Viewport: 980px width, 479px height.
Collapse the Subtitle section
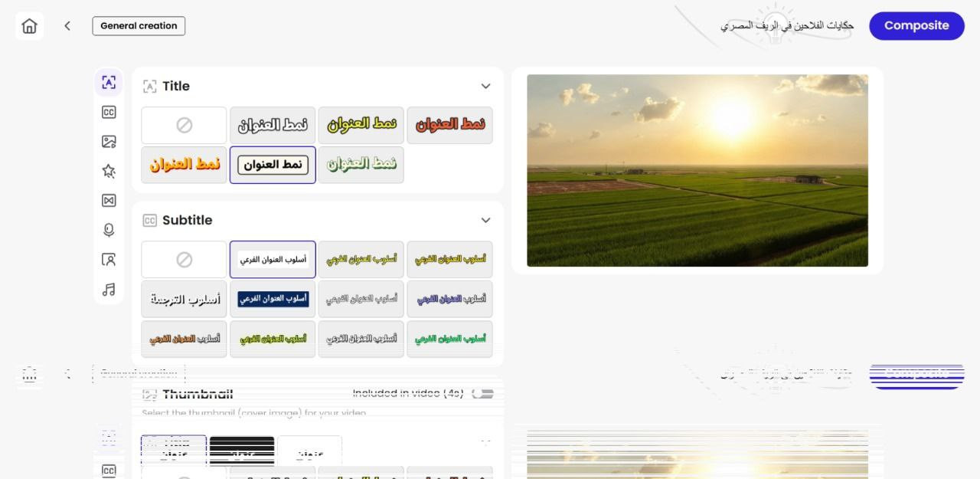[x=485, y=220]
